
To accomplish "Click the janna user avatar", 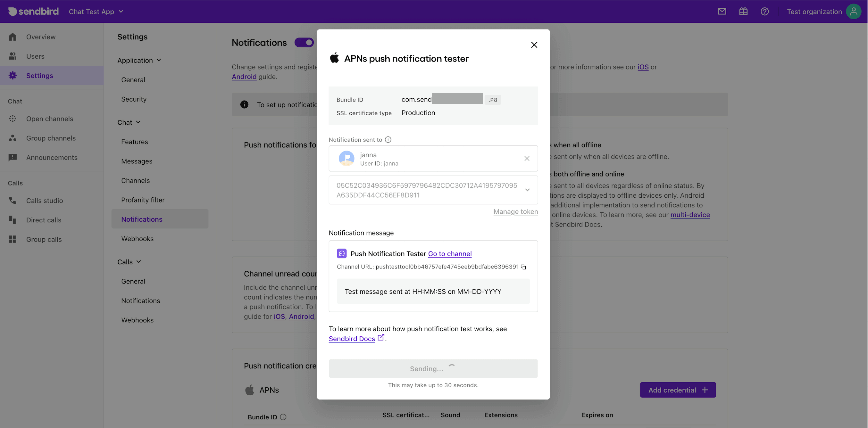I will coord(346,158).
